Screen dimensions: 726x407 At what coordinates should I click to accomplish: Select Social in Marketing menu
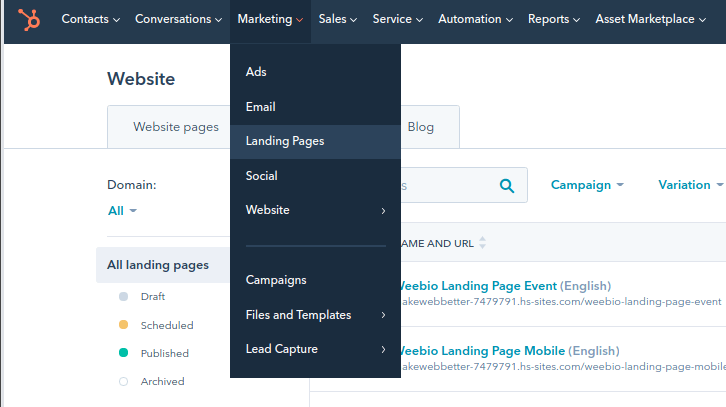[x=315, y=176]
